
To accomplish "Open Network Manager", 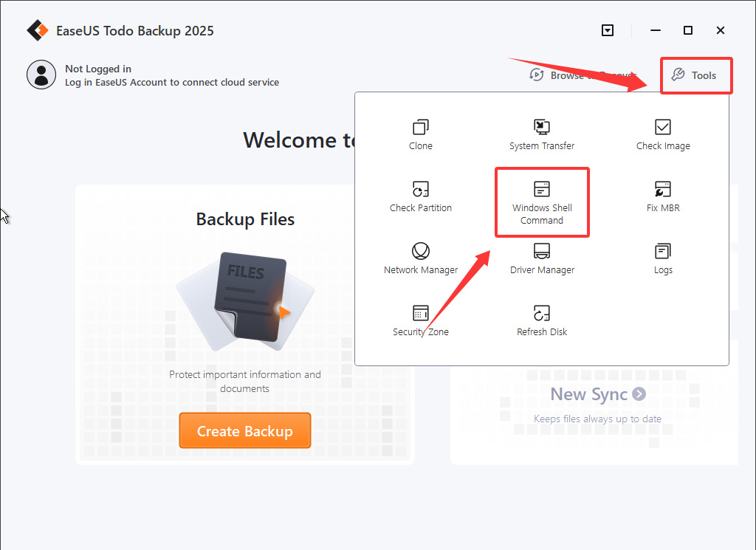I will 420,259.
